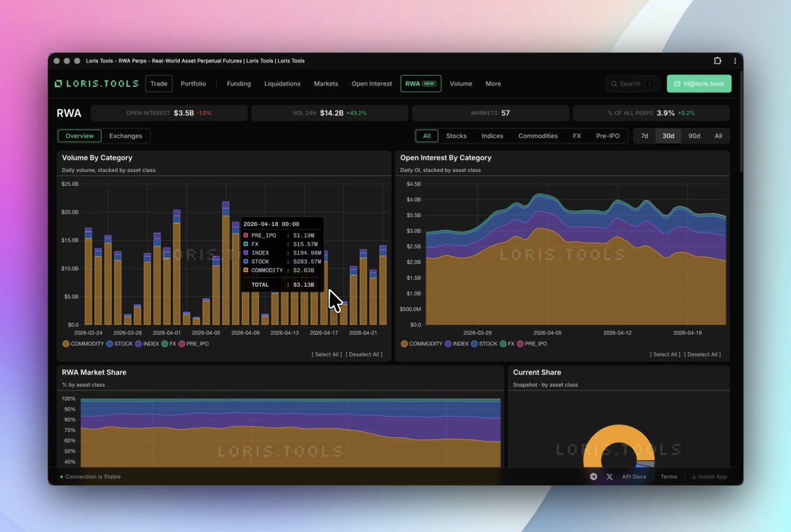The image size is (791, 532).
Task: Go to Markets page
Action: (x=326, y=84)
